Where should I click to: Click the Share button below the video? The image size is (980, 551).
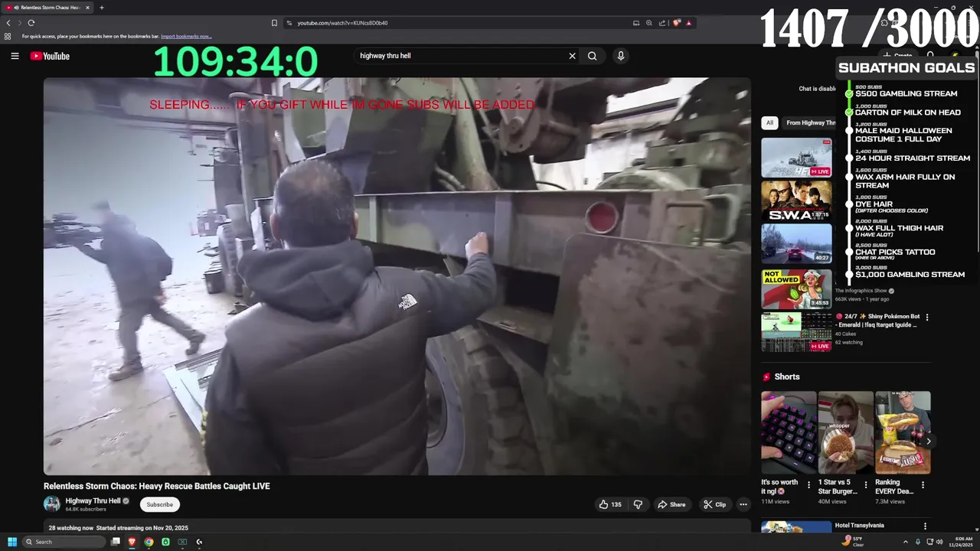point(671,504)
